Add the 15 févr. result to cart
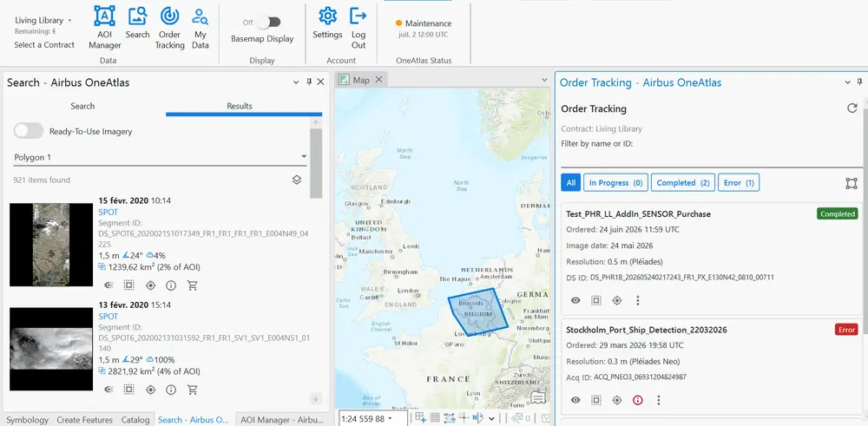The height and width of the screenshot is (426, 868). click(192, 285)
